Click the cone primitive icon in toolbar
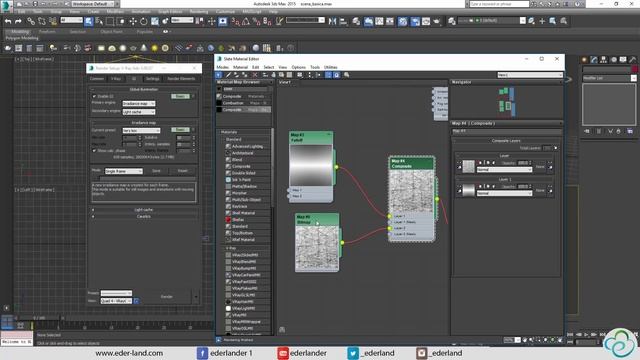640x360 pixels. [144, 48]
